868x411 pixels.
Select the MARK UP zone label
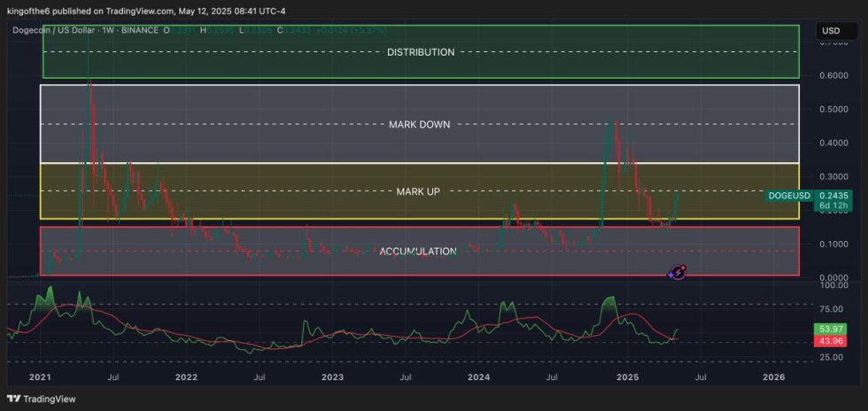[x=418, y=191]
